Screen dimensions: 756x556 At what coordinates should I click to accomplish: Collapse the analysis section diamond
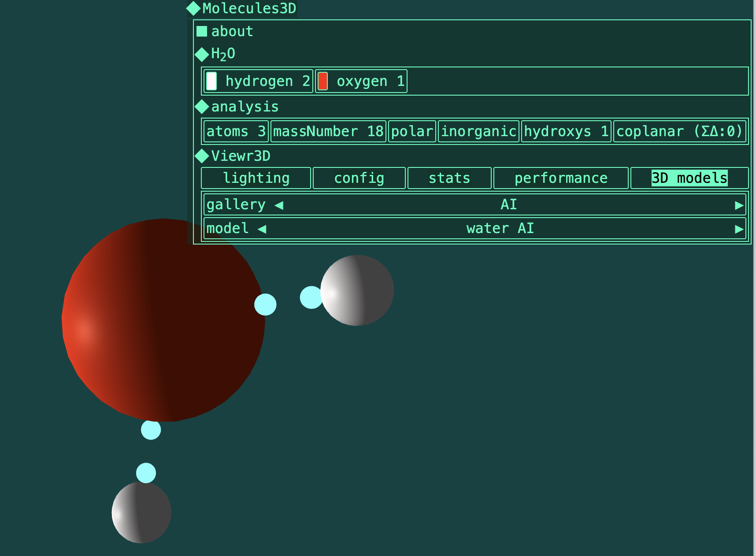(202, 107)
